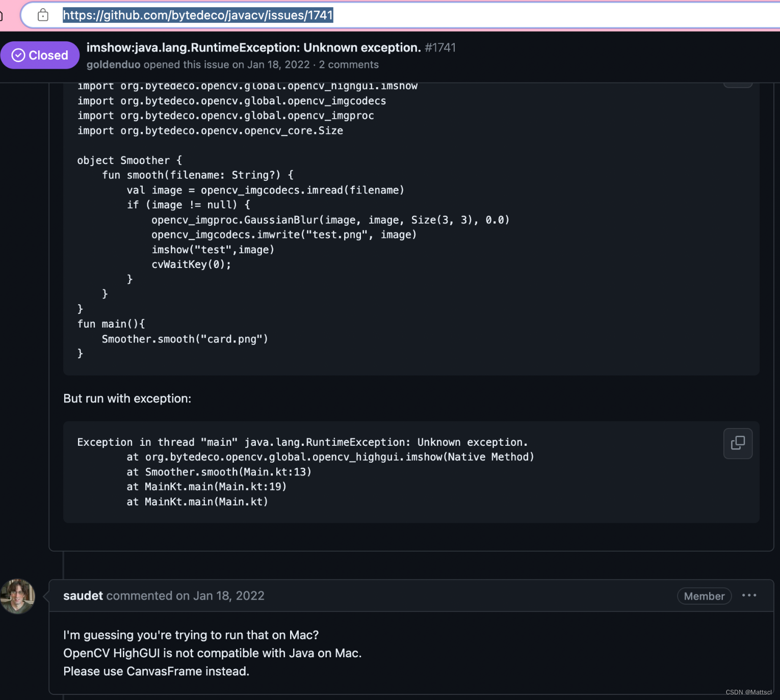The image size is (780, 700).
Task: Click the GaussianBlur code line
Action: coord(330,220)
